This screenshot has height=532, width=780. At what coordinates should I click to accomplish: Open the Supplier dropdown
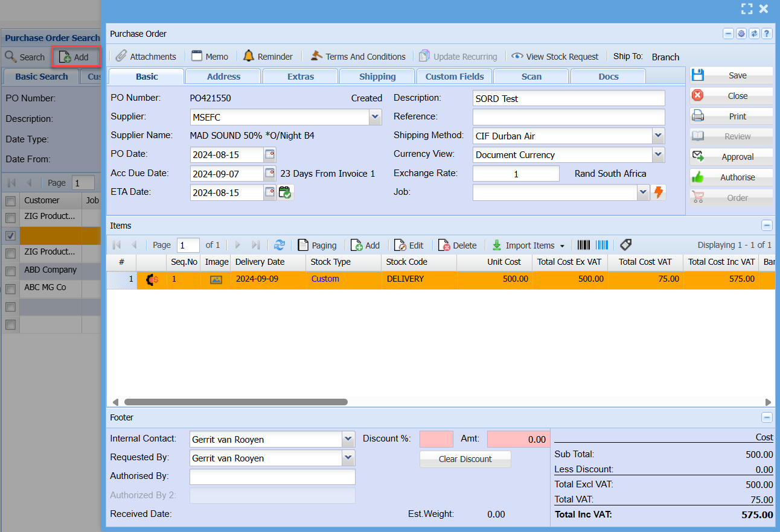pos(375,117)
